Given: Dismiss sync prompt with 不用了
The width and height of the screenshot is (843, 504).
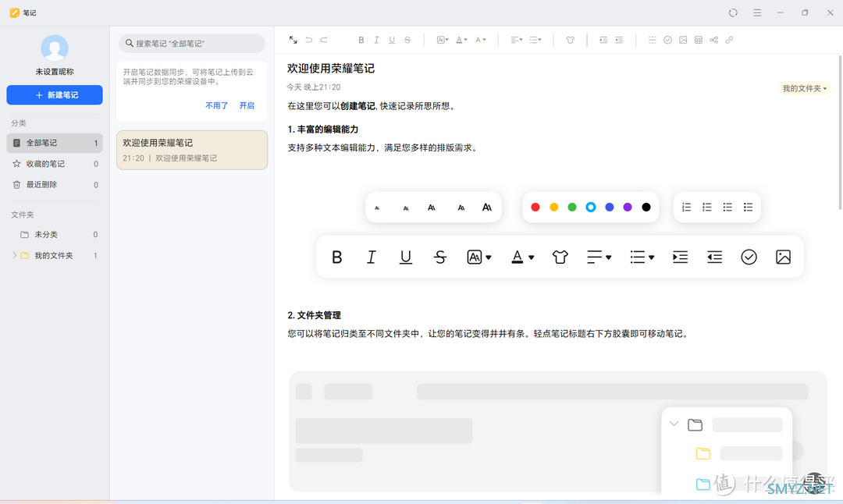Looking at the screenshot, I should 217,106.
